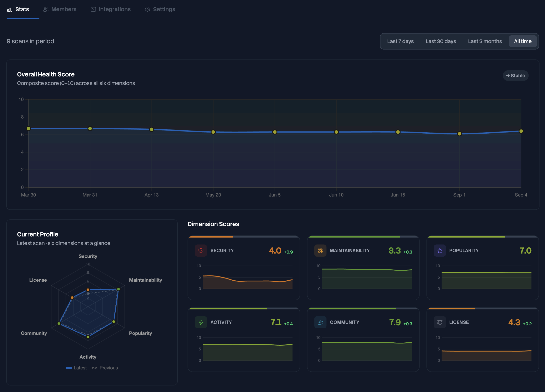Click the Popularity 7.0 score value
545x392 pixels.
point(525,251)
